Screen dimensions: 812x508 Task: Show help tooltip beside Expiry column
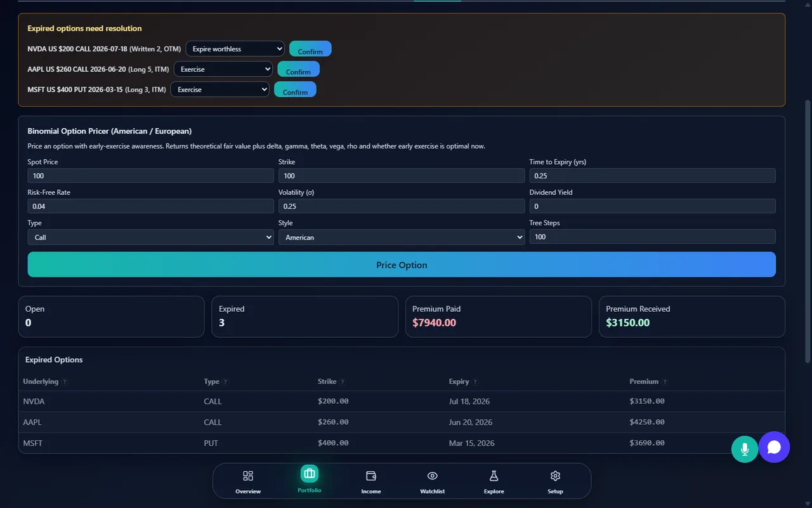click(475, 382)
